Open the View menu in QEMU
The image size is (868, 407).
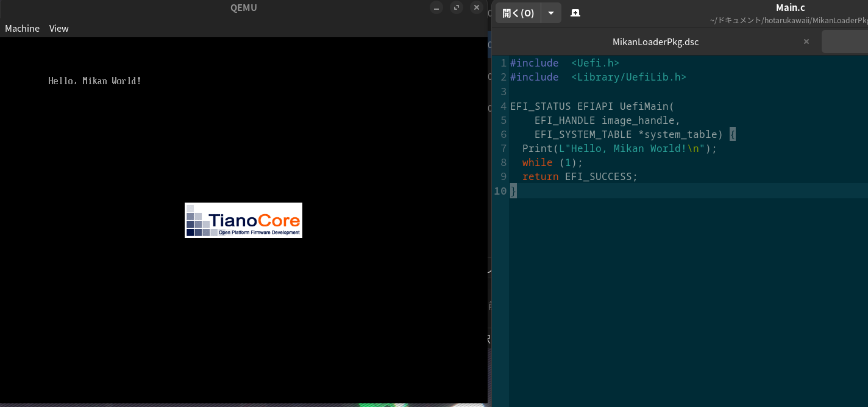click(x=59, y=29)
